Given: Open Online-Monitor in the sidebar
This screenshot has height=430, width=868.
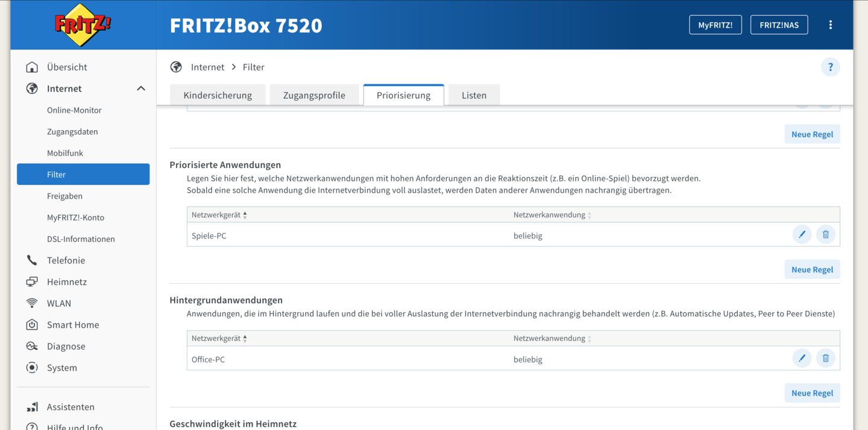Looking at the screenshot, I should 74,110.
